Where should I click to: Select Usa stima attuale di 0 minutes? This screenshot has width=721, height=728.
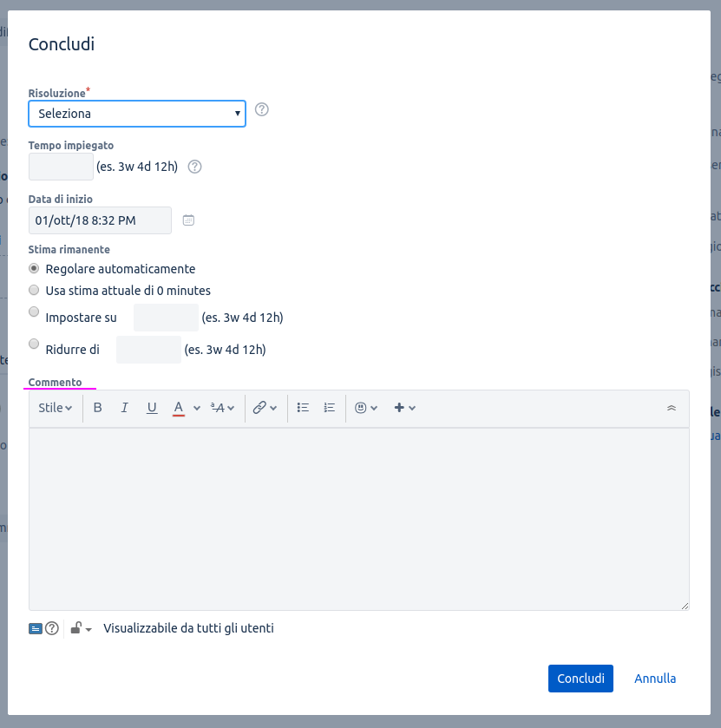[x=34, y=290]
